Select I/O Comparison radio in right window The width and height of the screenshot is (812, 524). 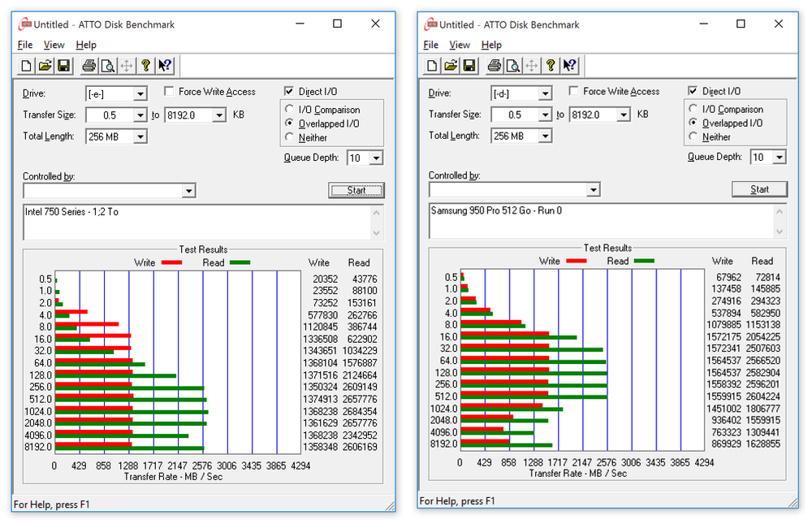tap(693, 109)
